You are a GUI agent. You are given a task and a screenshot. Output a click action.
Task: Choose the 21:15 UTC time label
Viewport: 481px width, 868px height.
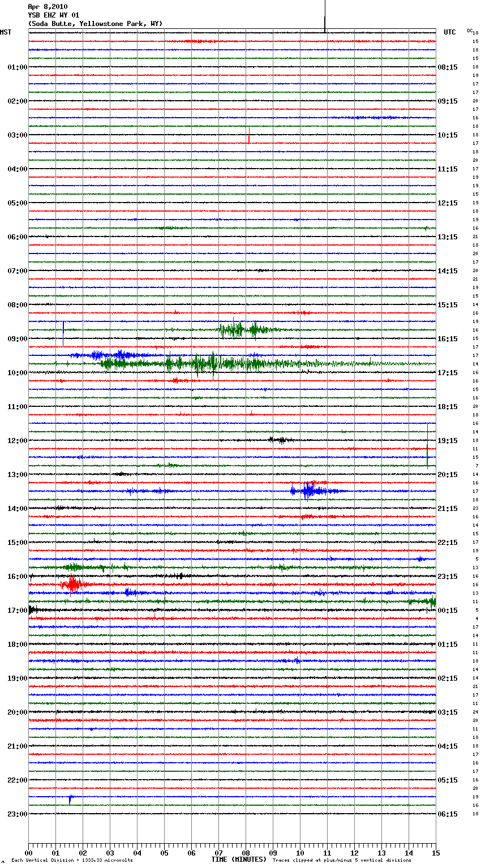coord(448,509)
